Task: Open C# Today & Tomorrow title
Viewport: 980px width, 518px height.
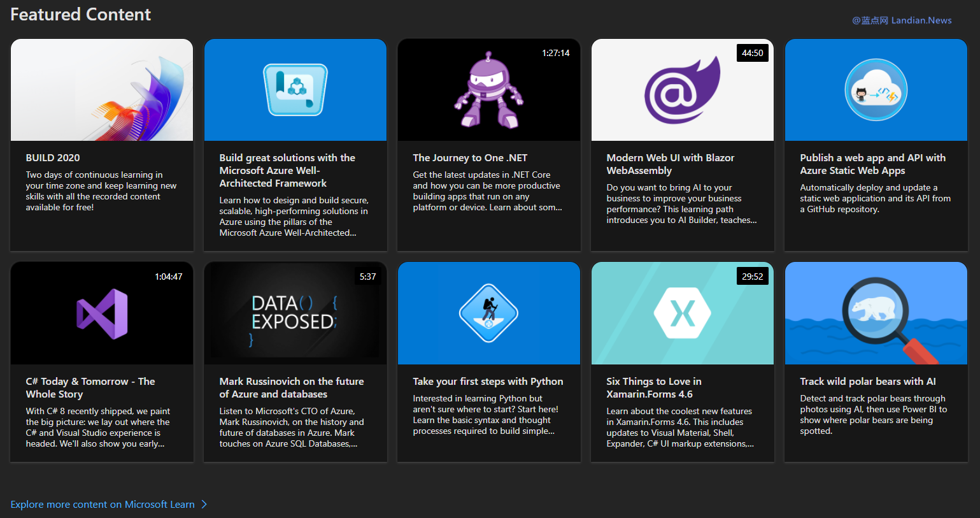Action: click(x=90, y=388)
